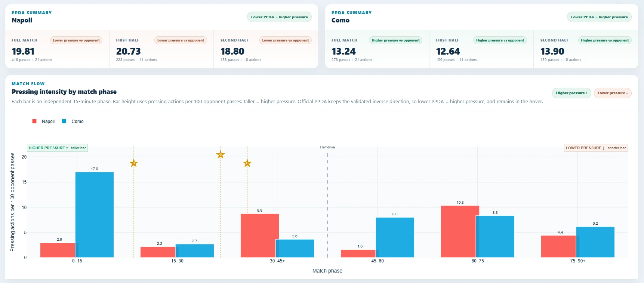Select Como's blue 15–30 bar valued 2.7
Screen dimensions: 644x283
[x=195, y=250]
